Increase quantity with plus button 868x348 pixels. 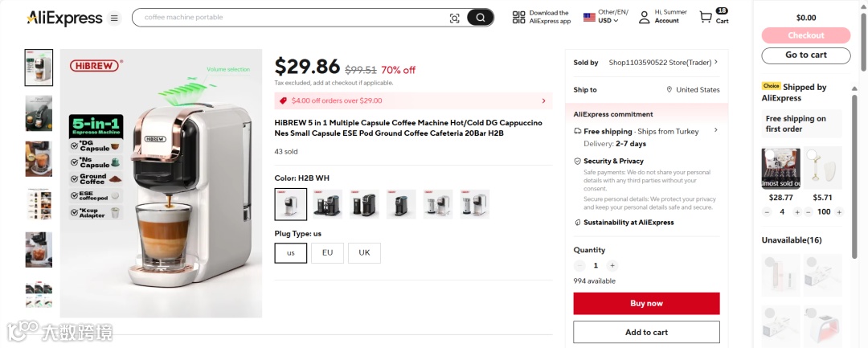(612, 265)
